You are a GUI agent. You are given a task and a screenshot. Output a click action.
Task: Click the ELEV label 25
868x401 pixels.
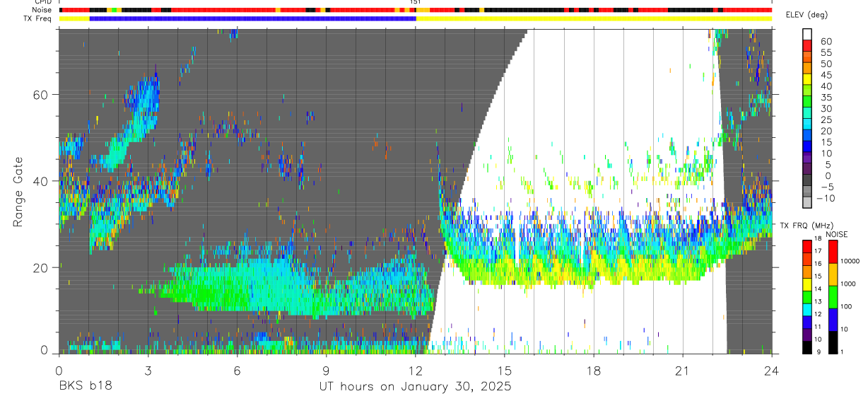tap(826, 120)
